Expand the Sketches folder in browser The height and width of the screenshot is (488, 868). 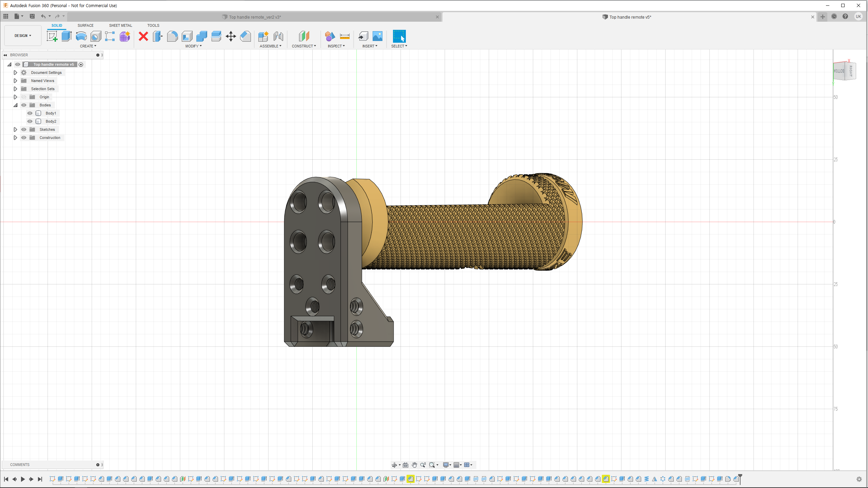15,129
